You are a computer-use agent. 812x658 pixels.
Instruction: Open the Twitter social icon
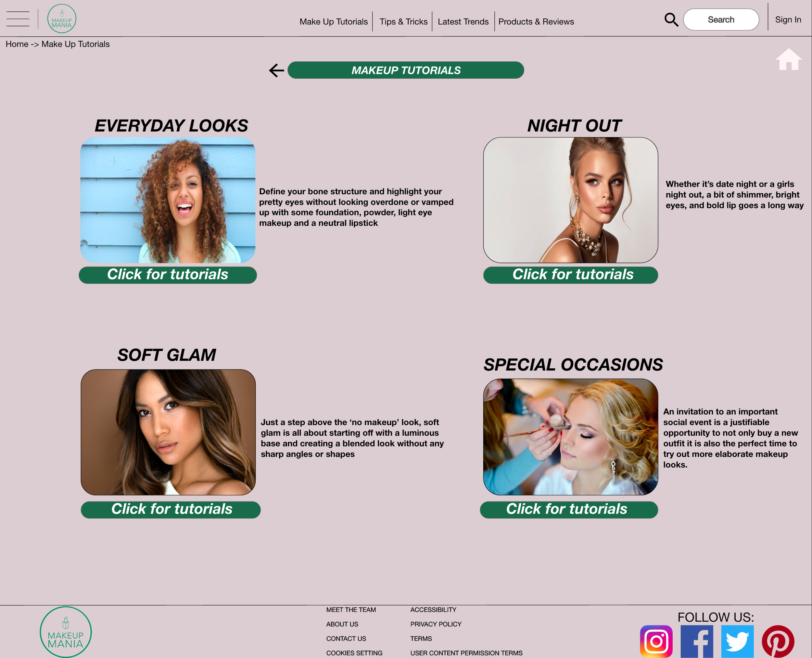click(737, 641)
